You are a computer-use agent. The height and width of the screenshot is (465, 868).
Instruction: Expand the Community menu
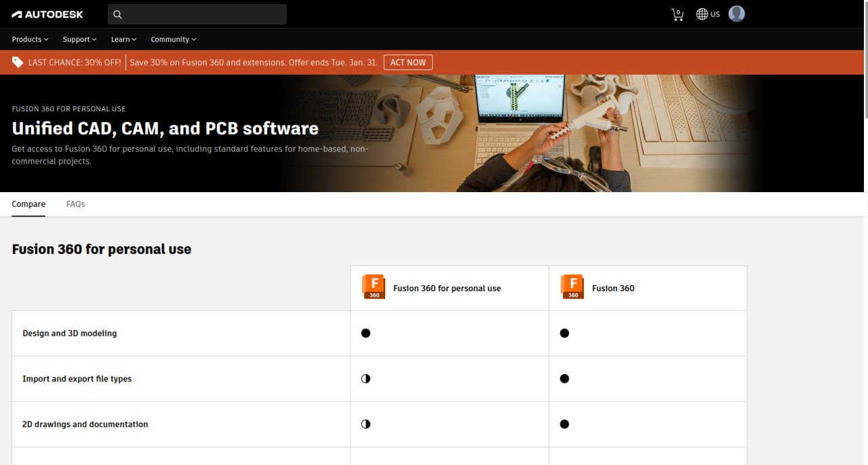[174, 39]
